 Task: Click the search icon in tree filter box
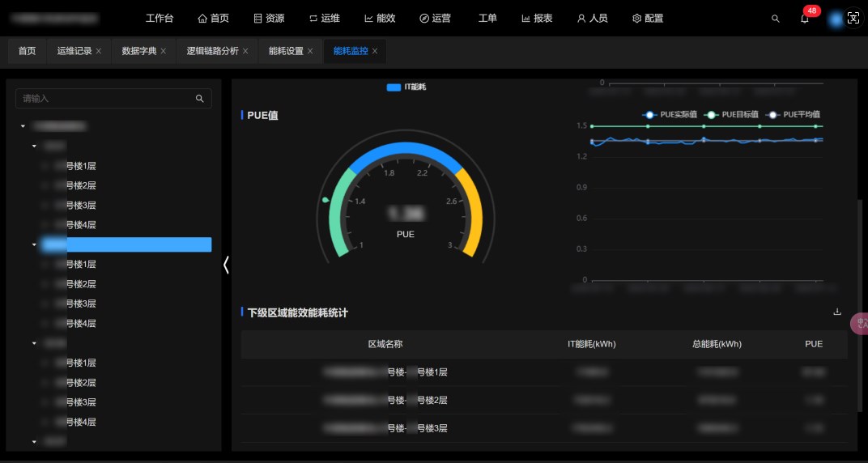(200, 99)
